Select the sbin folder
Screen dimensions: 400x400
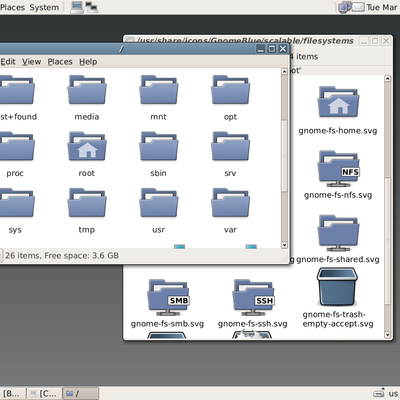pos(159,147)
